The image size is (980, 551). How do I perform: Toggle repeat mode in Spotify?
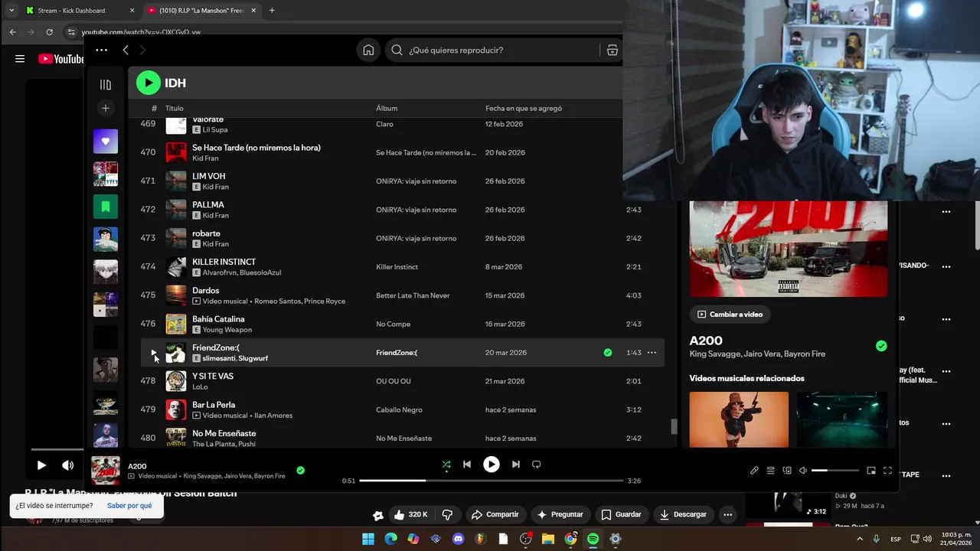click(x=536, y=465)
